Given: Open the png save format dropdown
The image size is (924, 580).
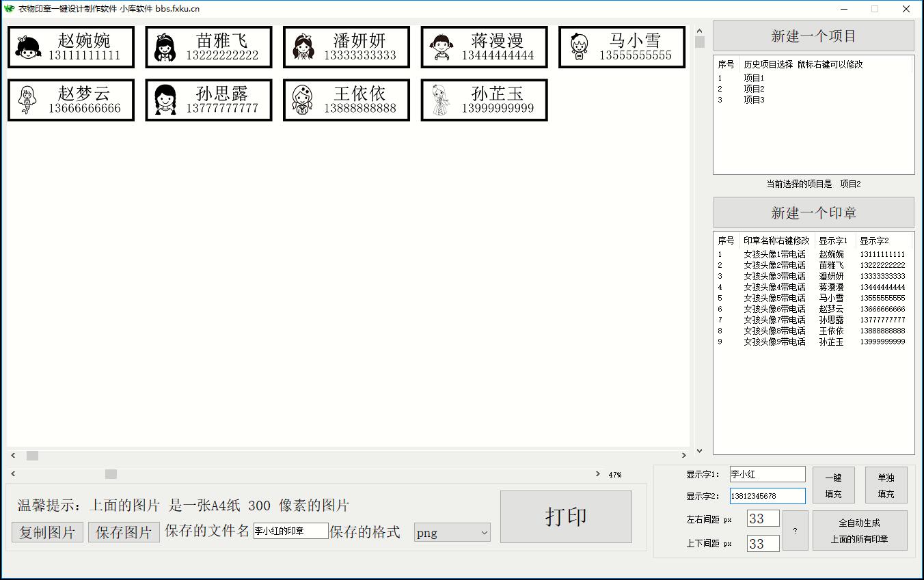Looking at the screenshot, I should (452, 533).
